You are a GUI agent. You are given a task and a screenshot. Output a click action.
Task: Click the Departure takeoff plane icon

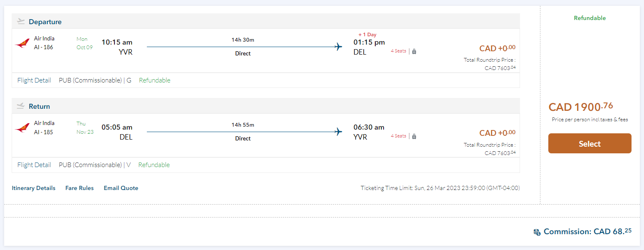(21, 21)
